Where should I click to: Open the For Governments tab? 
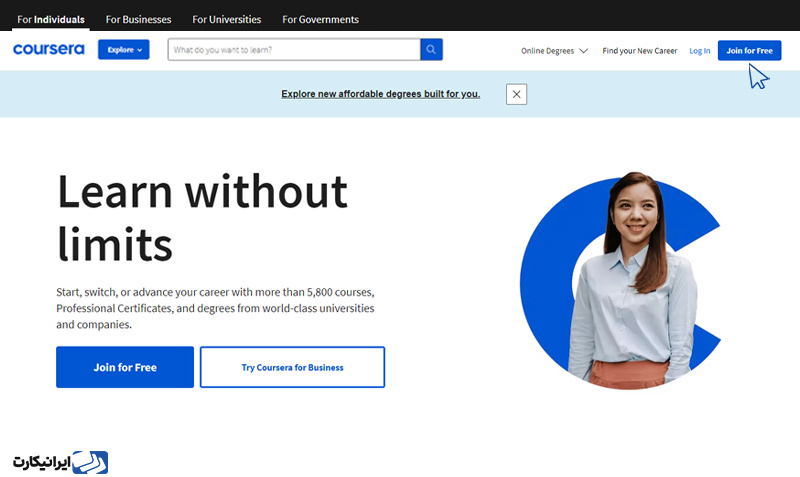[x=320, y=19]
